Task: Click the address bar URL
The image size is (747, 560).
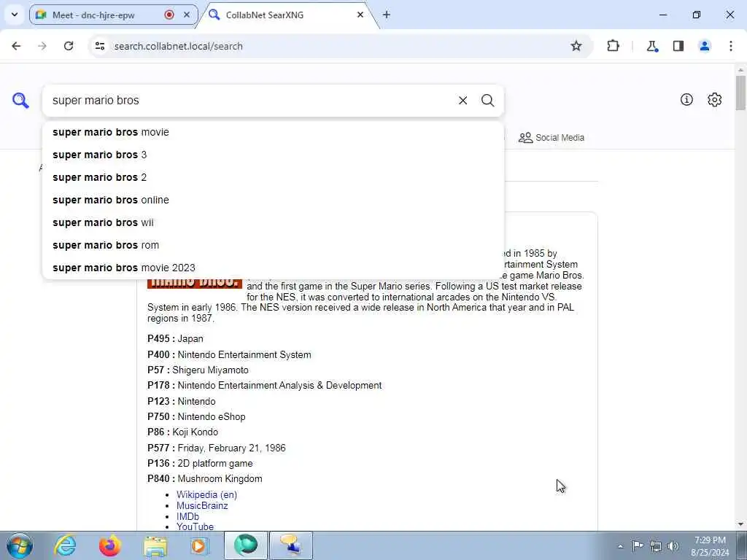Action: (178, 46)
